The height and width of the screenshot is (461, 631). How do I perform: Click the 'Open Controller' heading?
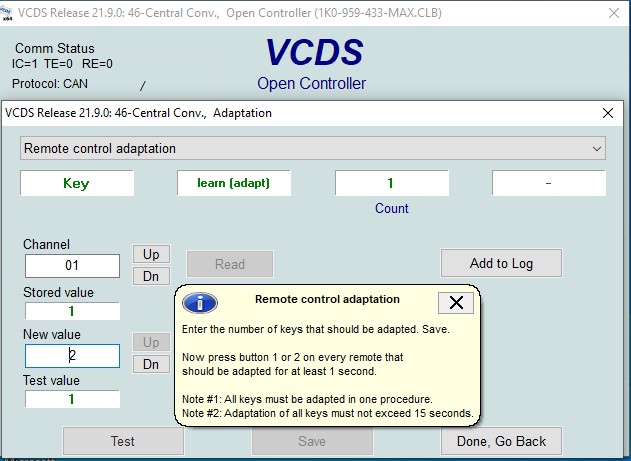[x=311, y=83]
